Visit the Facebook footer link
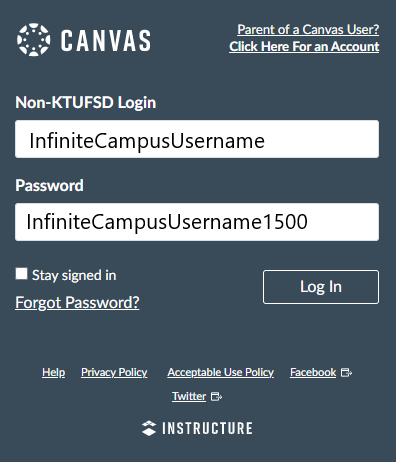The width and height of the screenshot is (396, 462). (x=313, y=372)
